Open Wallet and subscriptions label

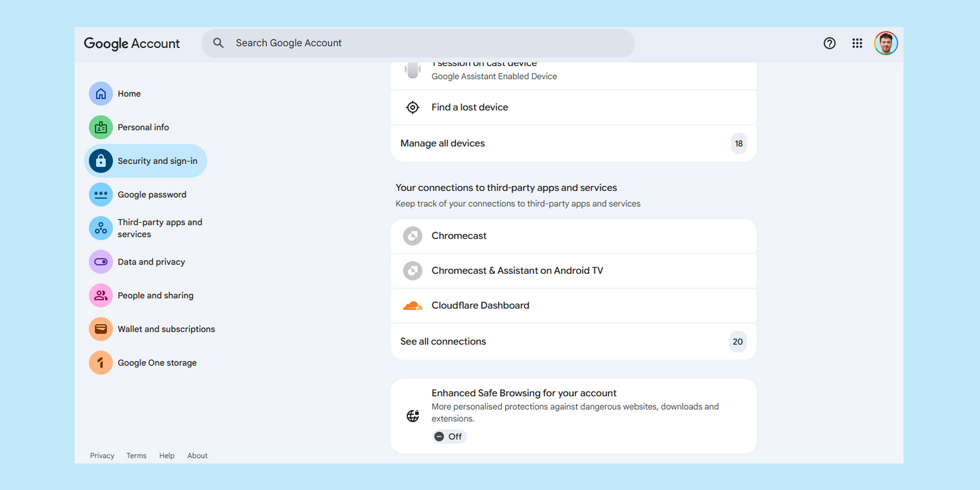click(x=166, y=329)
